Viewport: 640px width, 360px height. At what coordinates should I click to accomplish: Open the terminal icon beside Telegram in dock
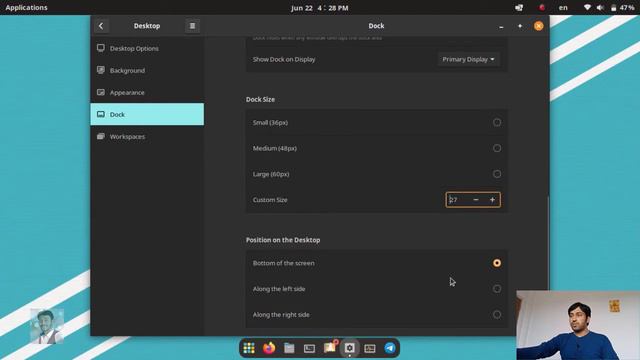[370, 348]
